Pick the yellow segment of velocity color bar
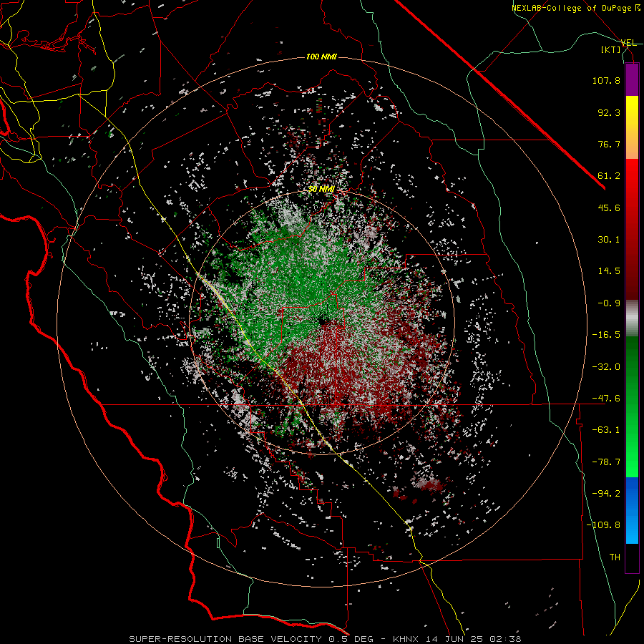This screenshot has width=644, height=644. click(632, 127)
